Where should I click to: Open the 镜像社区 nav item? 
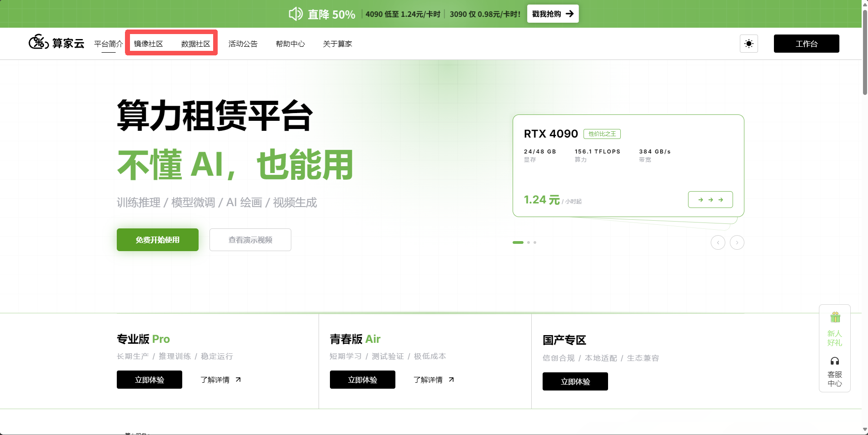tap(149, 44)
